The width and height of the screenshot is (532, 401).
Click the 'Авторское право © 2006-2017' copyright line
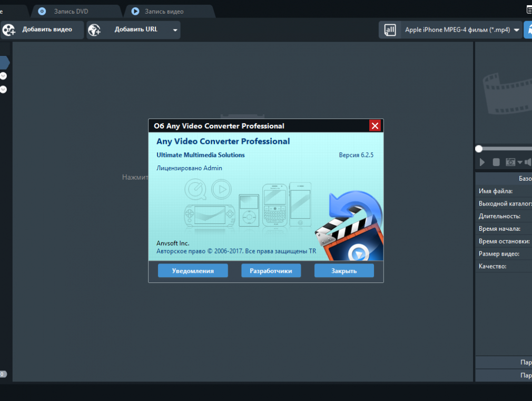pos(236,251)
